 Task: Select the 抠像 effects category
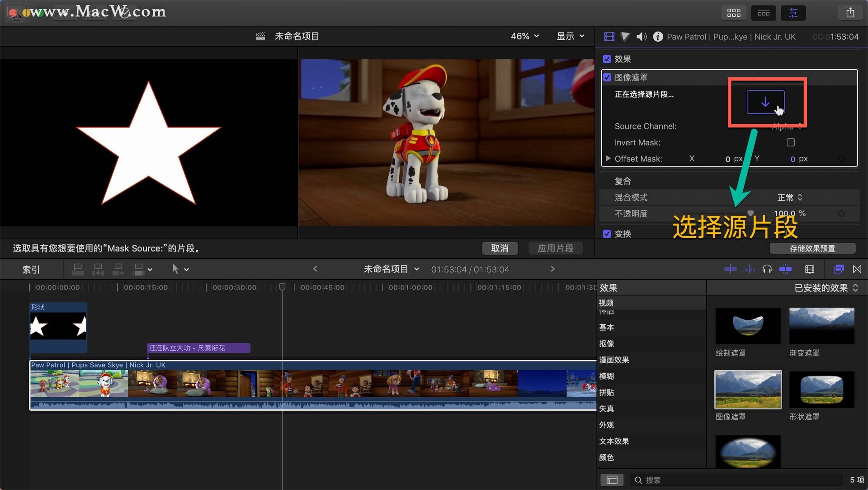point(606,343)
